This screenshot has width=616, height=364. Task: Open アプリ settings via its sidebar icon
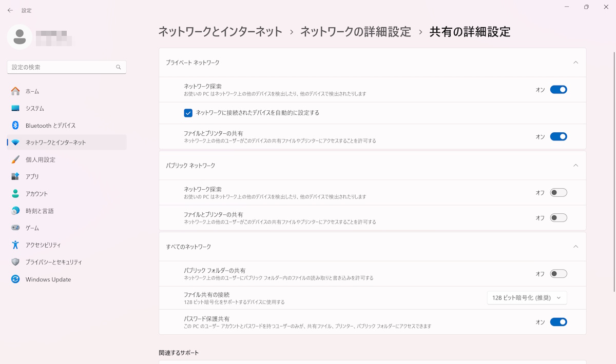pos(14,176)
